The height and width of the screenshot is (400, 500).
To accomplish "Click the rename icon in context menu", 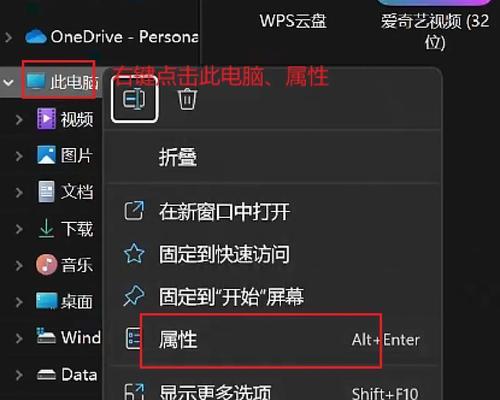I will point(134,99).
